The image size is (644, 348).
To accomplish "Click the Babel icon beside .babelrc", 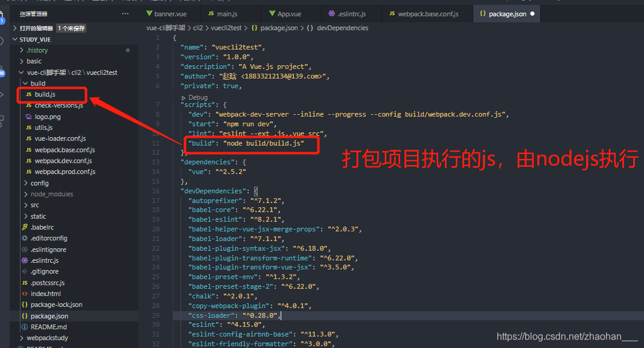I will click(x=25, y=227).
